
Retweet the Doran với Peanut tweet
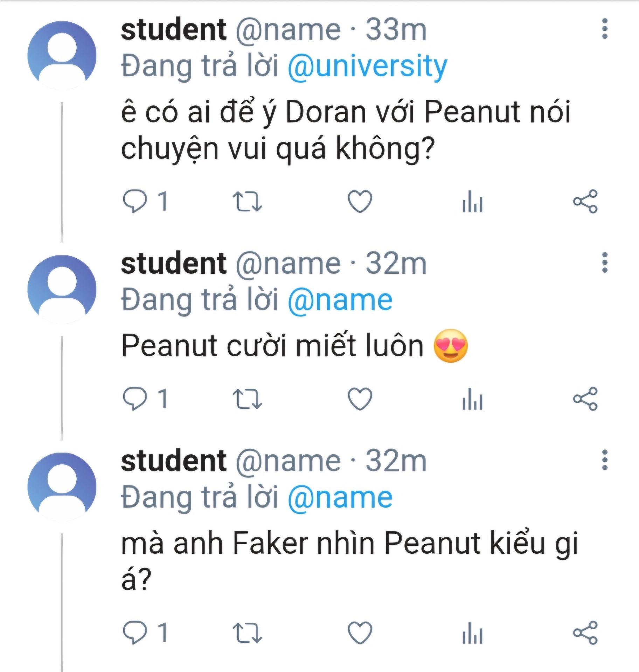pos(247,201)
